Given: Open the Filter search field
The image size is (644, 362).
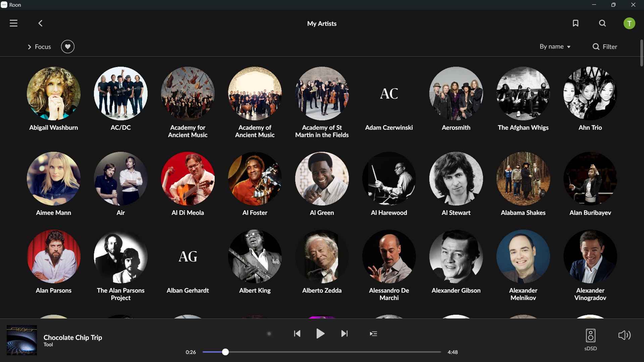Looking at the screenshot, I should (x=605, y=47).
